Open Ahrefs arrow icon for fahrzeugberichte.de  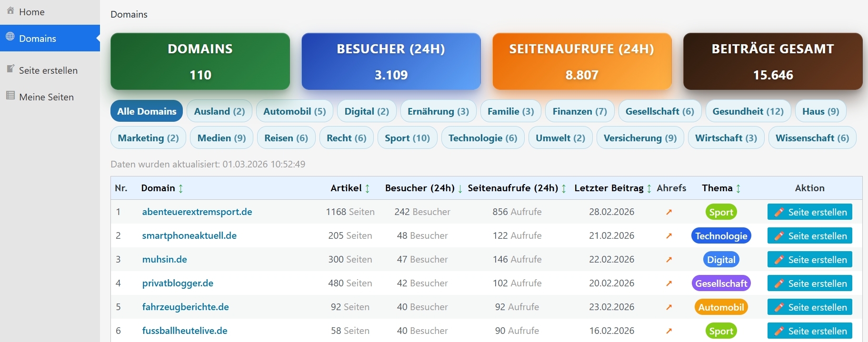coord(669,307)
